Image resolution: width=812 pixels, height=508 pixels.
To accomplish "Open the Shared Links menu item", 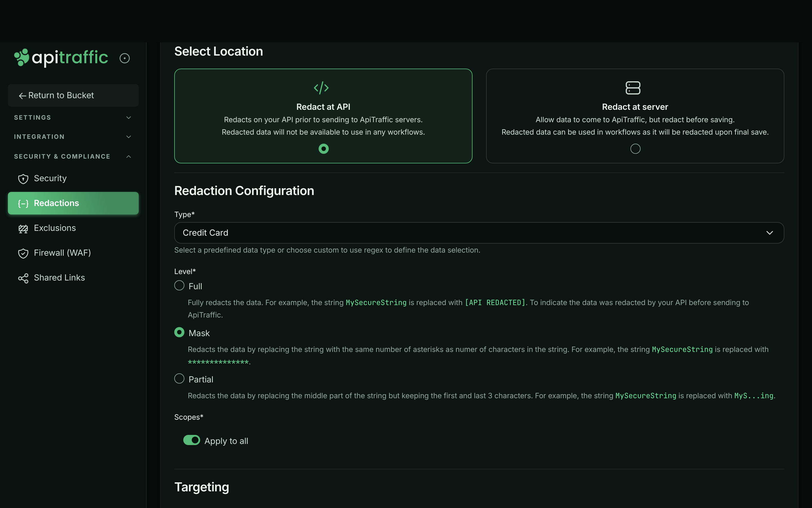I will pos(73,278).
